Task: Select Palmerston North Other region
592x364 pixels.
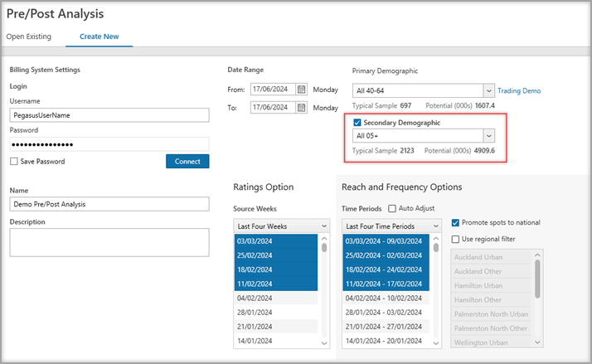Action: [491, 328]
